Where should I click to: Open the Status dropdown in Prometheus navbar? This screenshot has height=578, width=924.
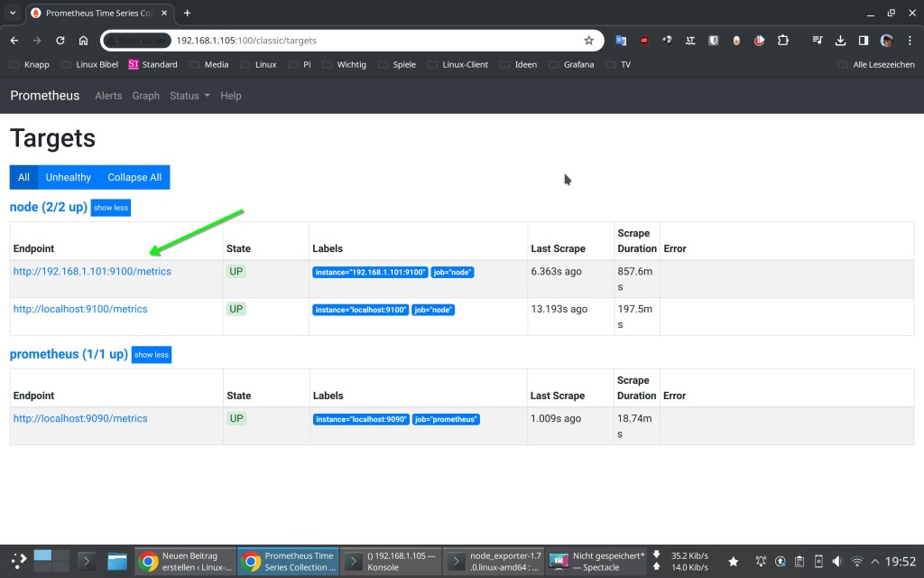point(189,96)
